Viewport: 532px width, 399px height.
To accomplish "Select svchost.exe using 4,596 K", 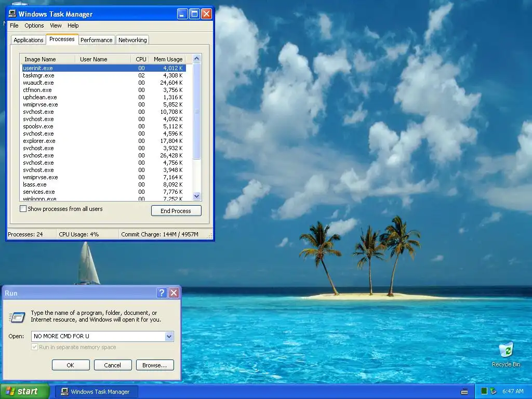I will coord(103,134).
